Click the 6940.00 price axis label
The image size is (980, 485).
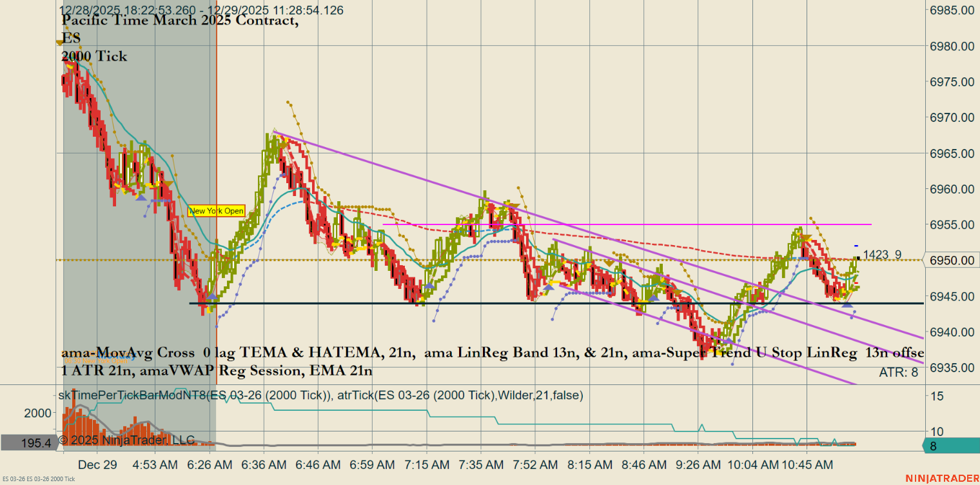pos(952,332)
